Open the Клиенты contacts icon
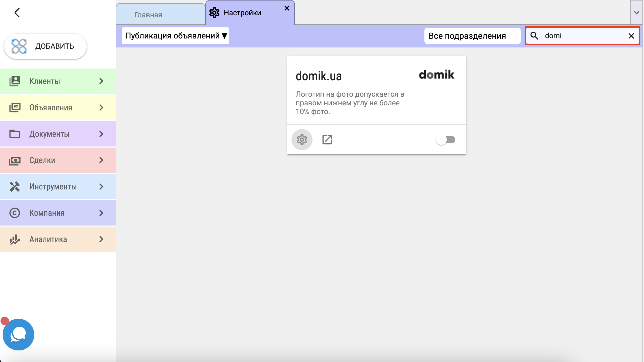The height and width of the screenshot is (362, 644). click(15, 81)
